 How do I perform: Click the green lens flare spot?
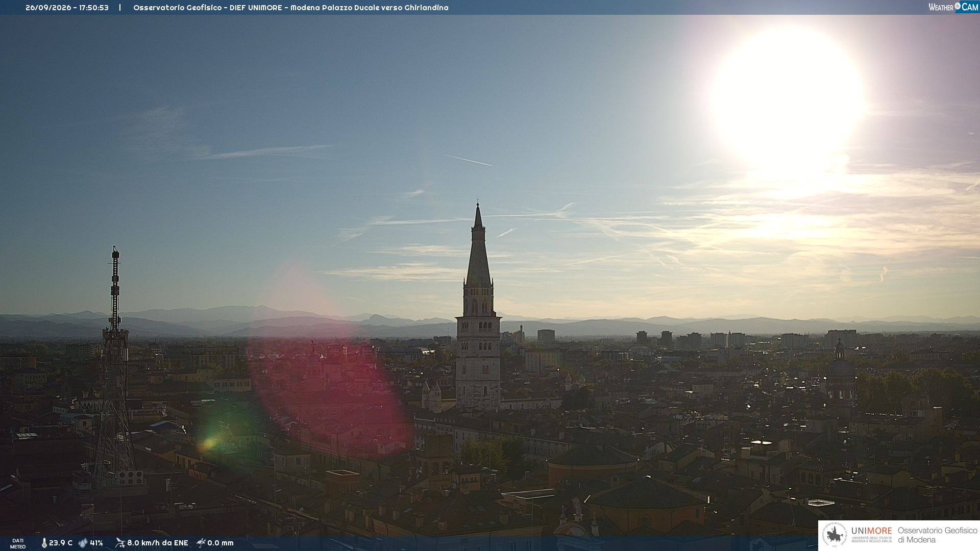208,443
